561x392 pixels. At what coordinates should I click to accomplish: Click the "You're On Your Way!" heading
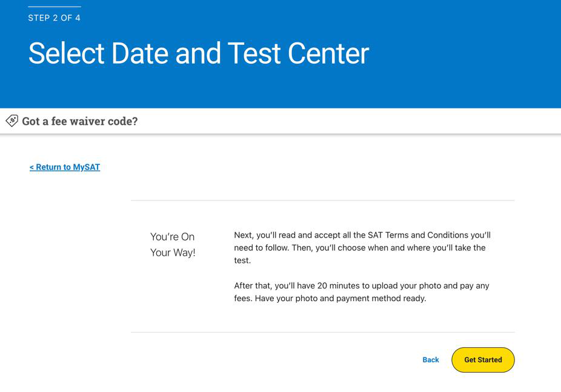pos(173,245)
